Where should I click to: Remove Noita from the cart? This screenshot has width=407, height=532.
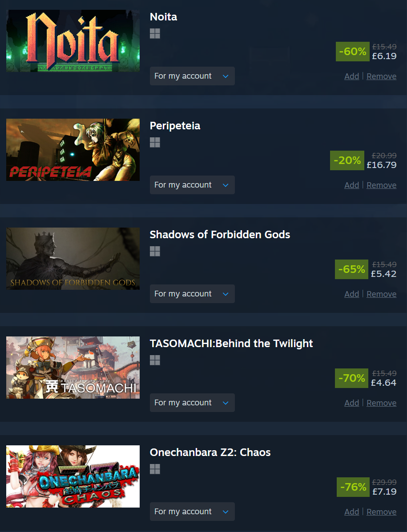click(x=381, y=76)
